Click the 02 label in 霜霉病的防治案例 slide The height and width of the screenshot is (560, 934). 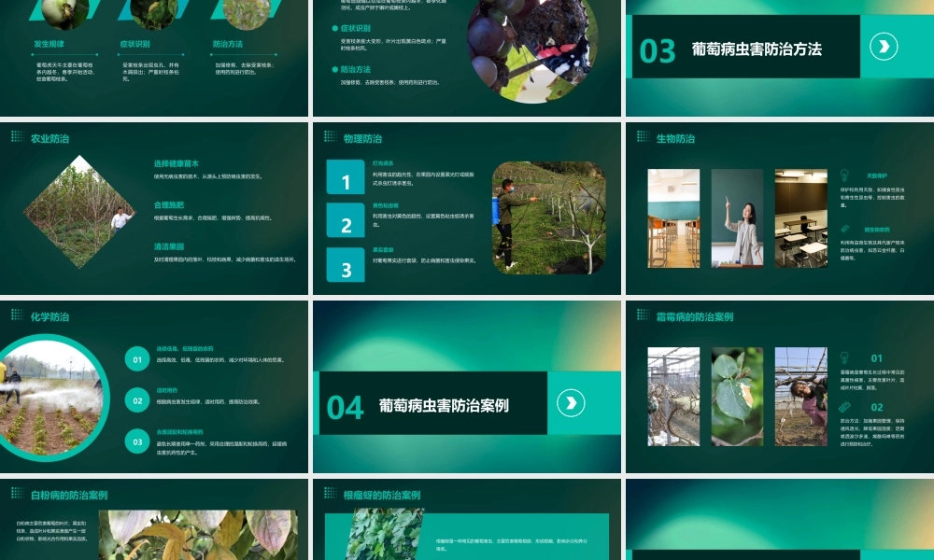click(876, 407)
